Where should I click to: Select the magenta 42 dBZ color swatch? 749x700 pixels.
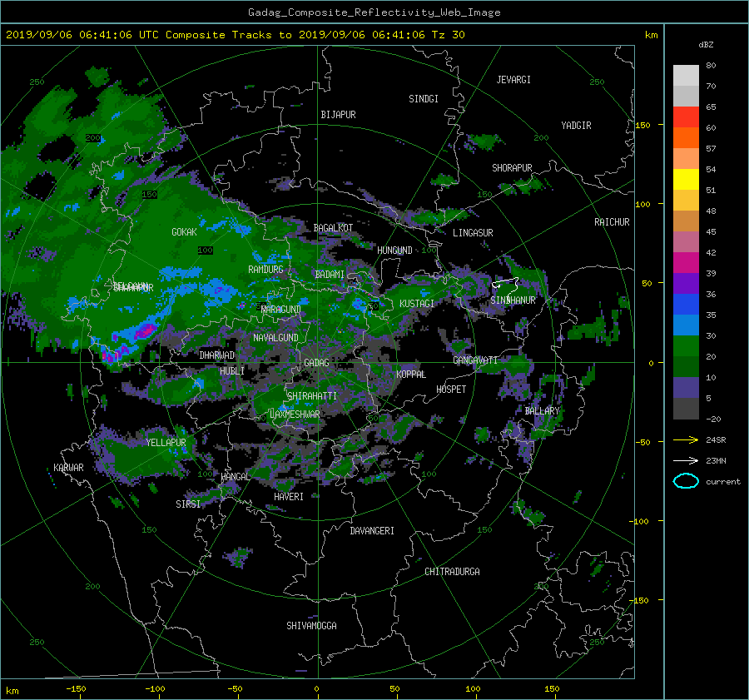686,262
